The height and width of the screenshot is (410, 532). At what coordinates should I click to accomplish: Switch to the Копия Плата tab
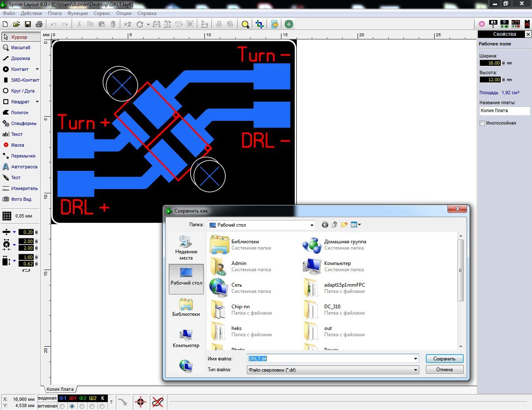point(60,389)
